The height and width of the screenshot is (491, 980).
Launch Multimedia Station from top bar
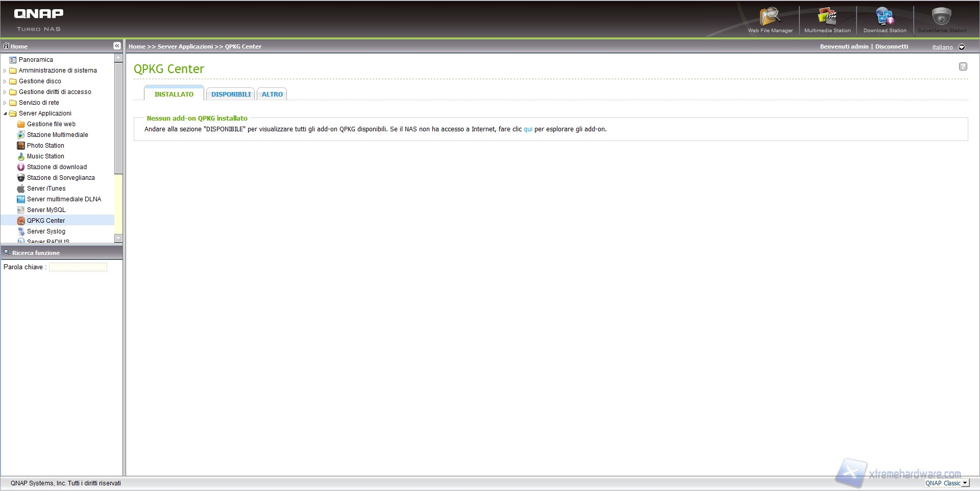[827, 18]
